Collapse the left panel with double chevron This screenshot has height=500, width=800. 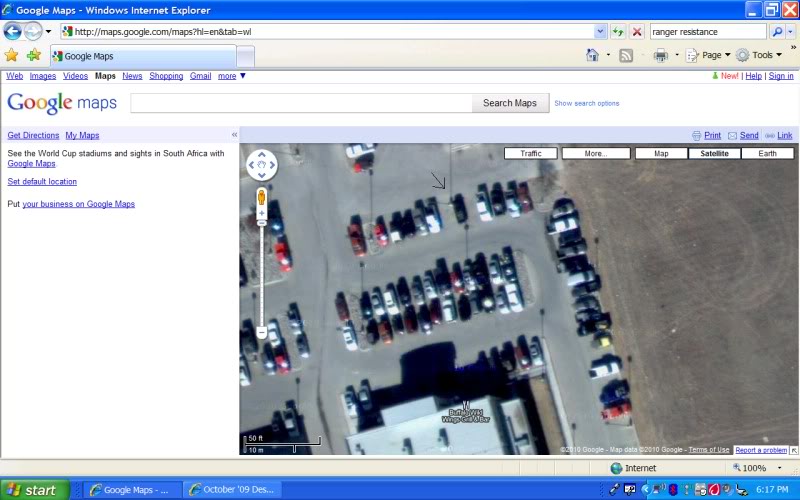point(234,135)
